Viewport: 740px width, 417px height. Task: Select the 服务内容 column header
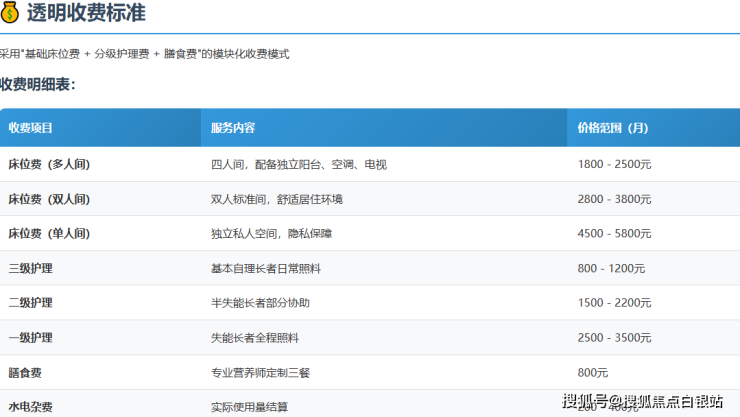(x=233, y=128)
